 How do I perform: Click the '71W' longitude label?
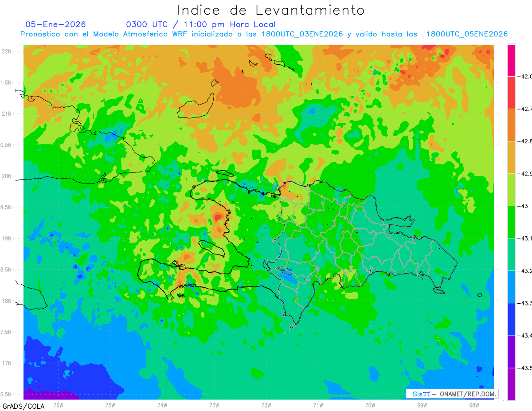318,405
